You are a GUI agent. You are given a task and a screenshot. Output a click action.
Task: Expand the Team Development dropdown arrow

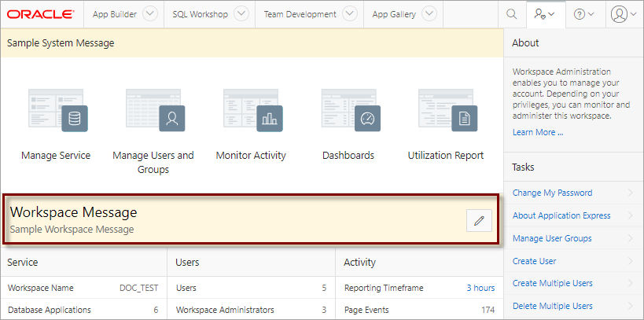(350, 14)
